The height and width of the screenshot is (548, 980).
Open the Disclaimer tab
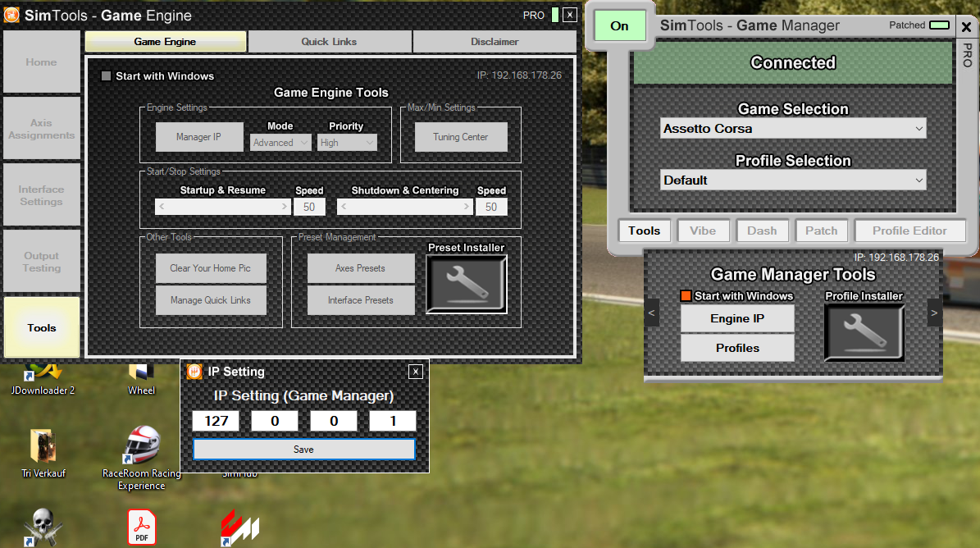pyautogui.click(x=495, y=42)
